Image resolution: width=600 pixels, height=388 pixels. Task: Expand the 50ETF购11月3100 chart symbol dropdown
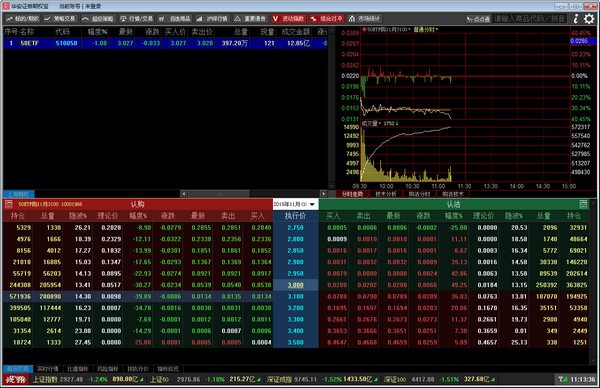coord(409,29)
